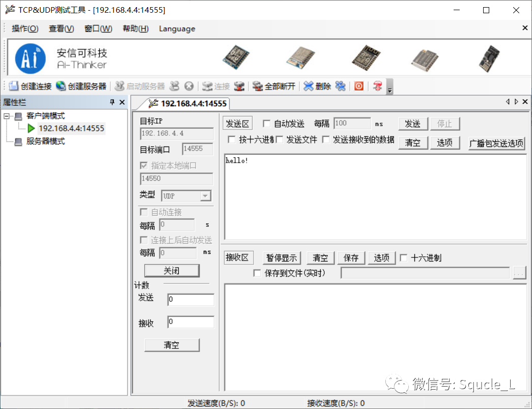Screen dimensions: 532x409
Task: Click the delete-all double X icon
Action: (x=340, y=86)
